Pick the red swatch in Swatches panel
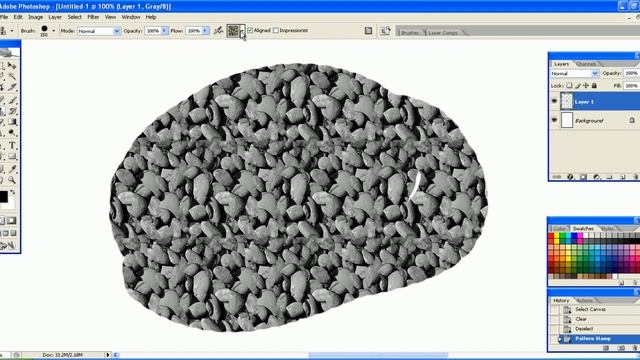This screenshot has height=360, width=640. point(551,236)
